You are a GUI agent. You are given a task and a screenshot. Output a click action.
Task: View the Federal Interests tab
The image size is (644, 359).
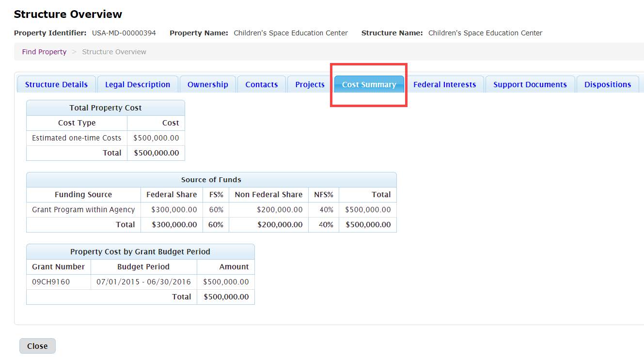444,84
